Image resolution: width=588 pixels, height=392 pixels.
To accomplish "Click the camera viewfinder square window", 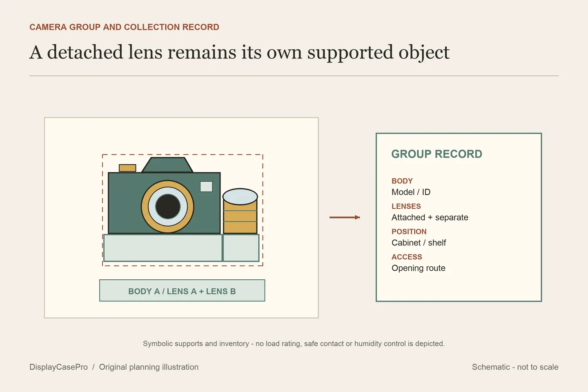I will (206, 186).
